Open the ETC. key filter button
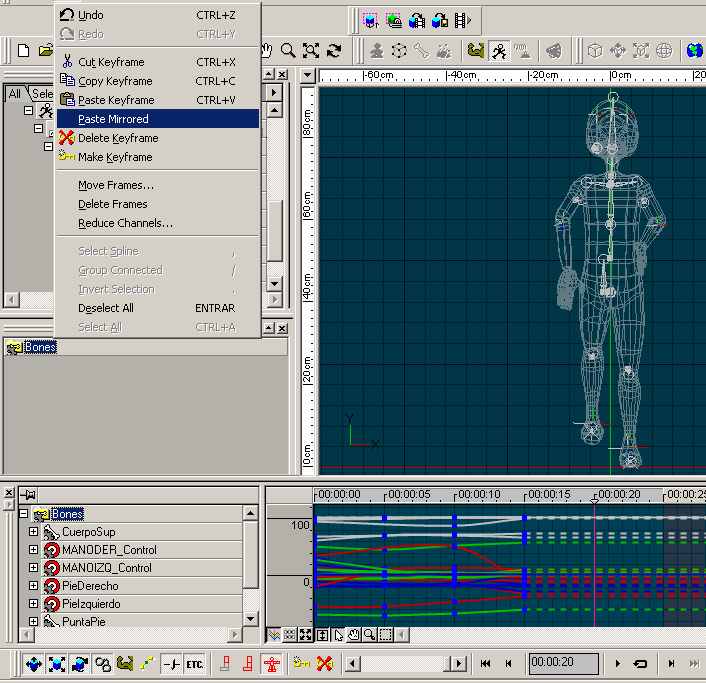Screen dimensions: 706x683 [194, 663]
